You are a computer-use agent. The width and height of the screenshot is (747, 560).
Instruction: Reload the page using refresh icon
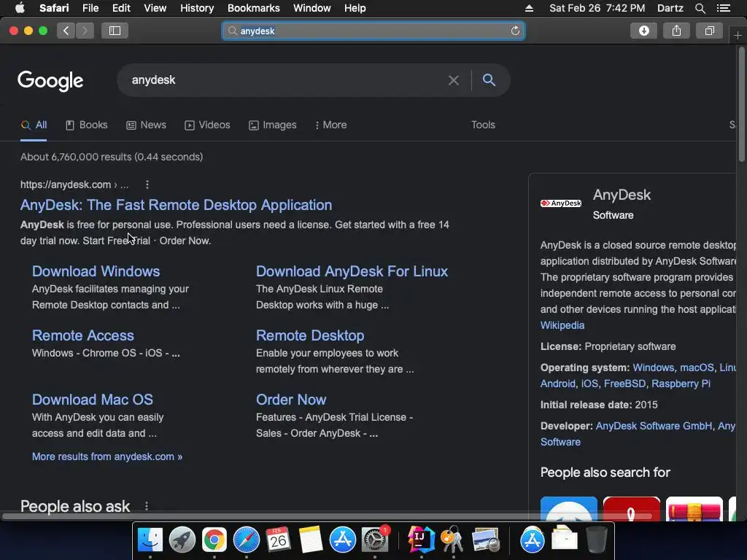point(515,31)
